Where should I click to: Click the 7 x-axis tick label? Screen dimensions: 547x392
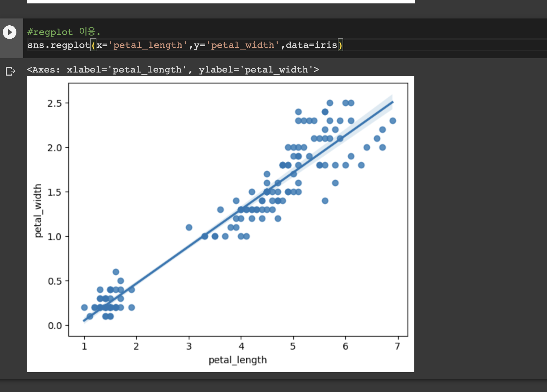[397, 346]
